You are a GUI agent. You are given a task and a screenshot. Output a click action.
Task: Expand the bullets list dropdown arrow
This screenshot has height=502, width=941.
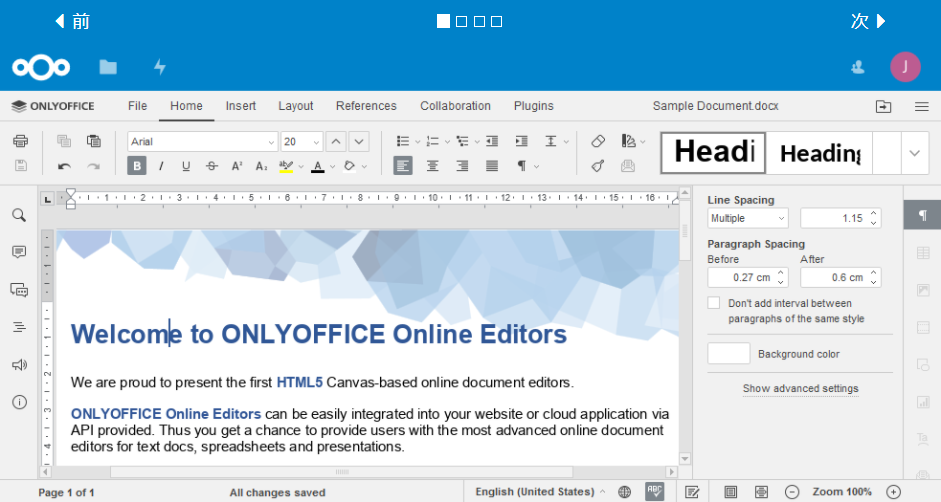pos(418,142)
